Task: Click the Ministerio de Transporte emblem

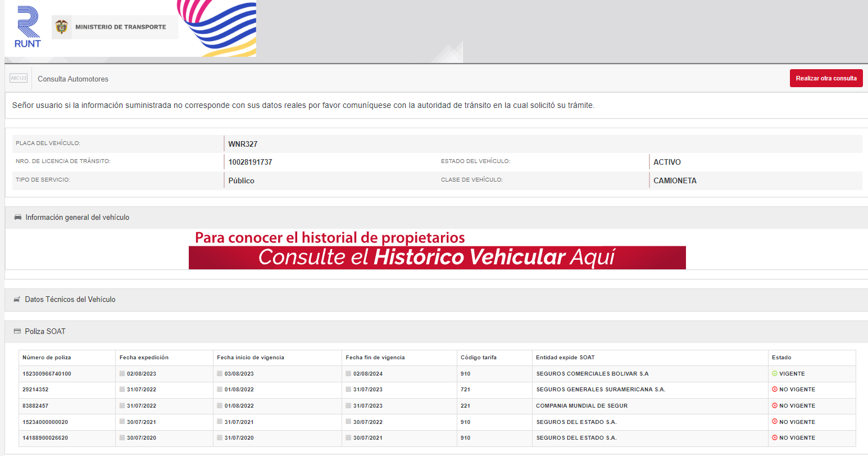Action: 62,27
